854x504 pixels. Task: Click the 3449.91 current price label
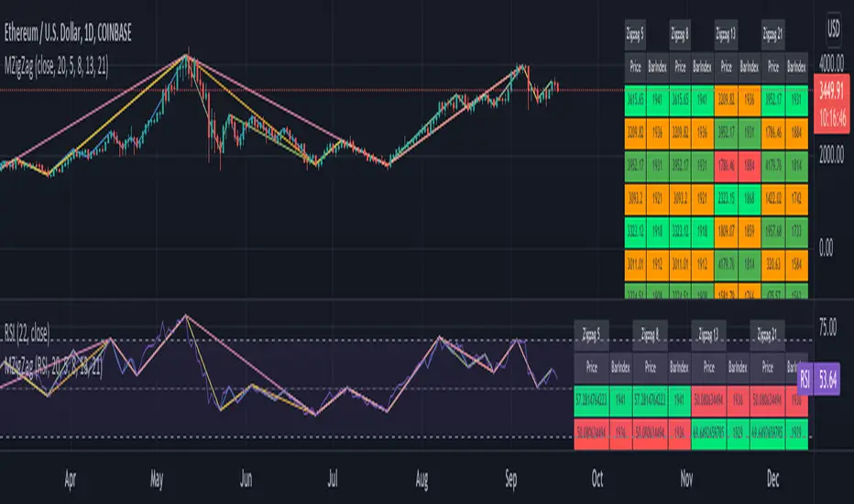[831, 91]
